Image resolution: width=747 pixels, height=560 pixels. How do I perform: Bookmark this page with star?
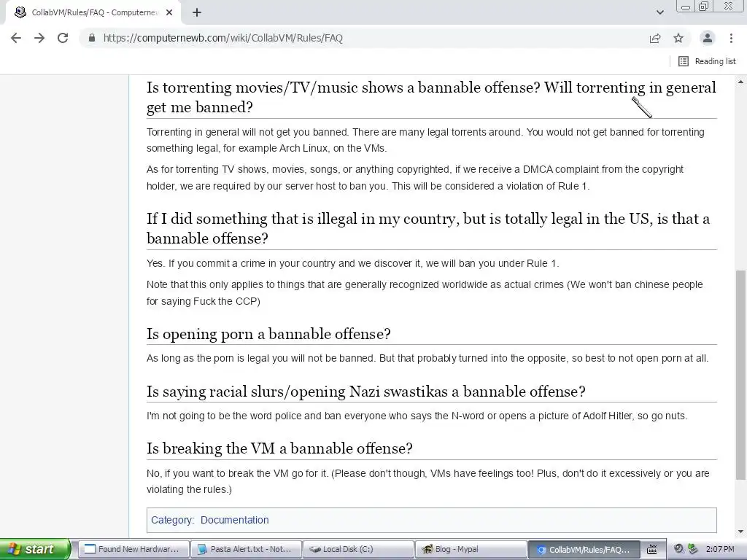678,38
